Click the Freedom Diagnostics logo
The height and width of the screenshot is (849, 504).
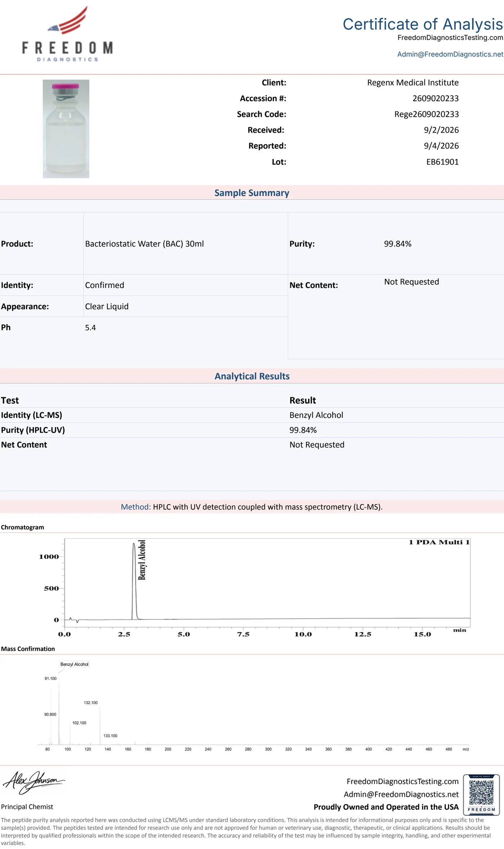(x=68, y=34)
